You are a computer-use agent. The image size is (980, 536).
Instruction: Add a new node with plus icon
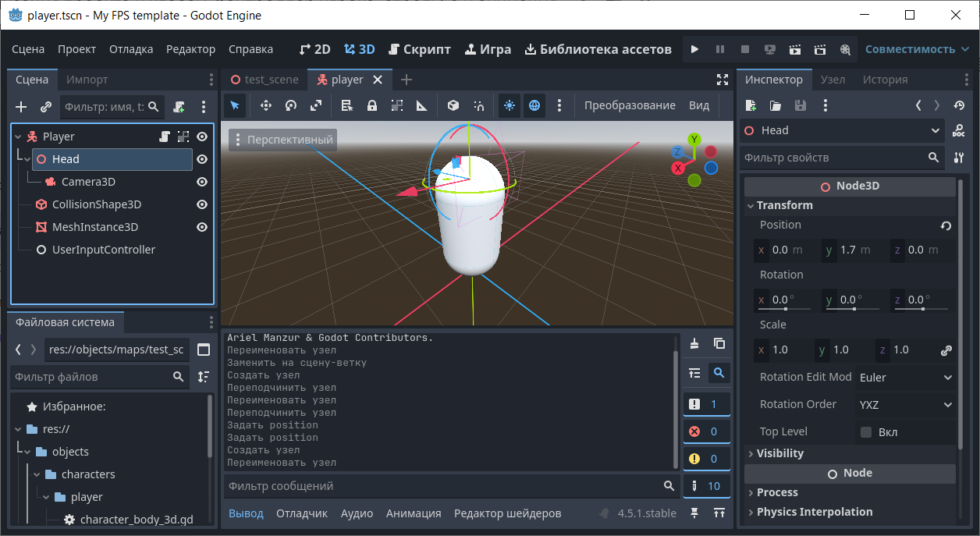21,107
